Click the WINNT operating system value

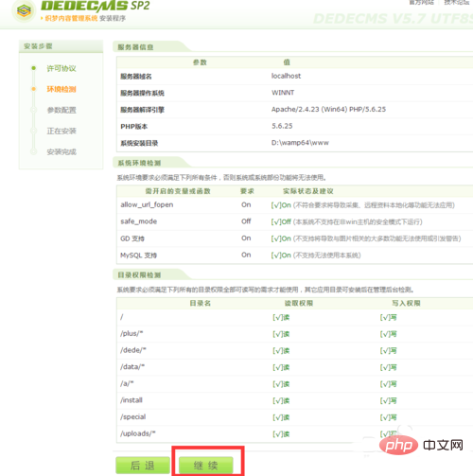[x=283, y=93]
